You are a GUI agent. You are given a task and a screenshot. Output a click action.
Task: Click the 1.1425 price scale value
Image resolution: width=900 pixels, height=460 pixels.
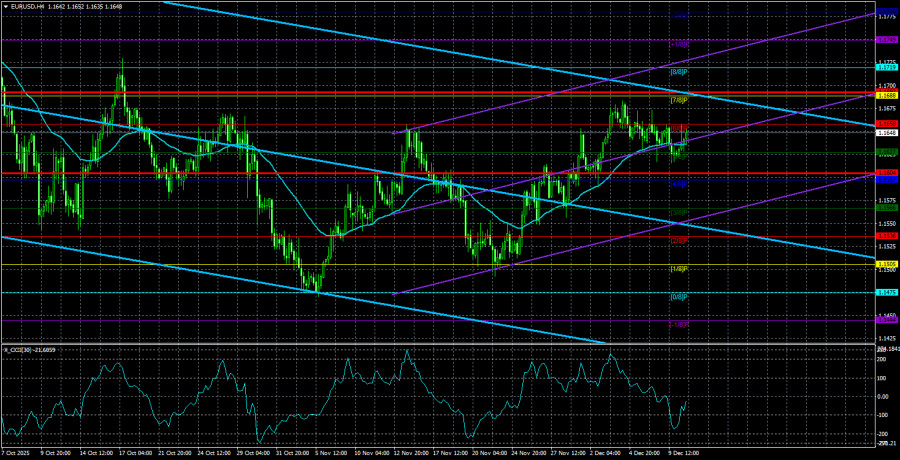click(x=885, y=339)
